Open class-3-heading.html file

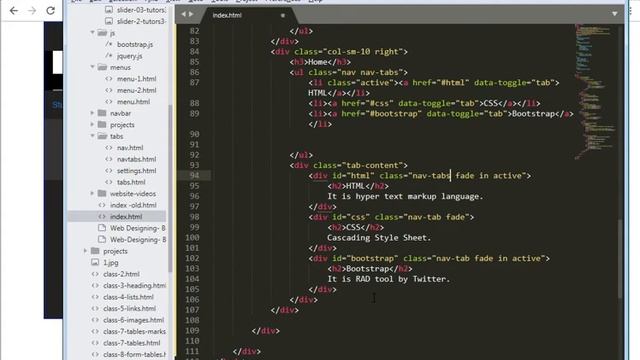(134, 286)
